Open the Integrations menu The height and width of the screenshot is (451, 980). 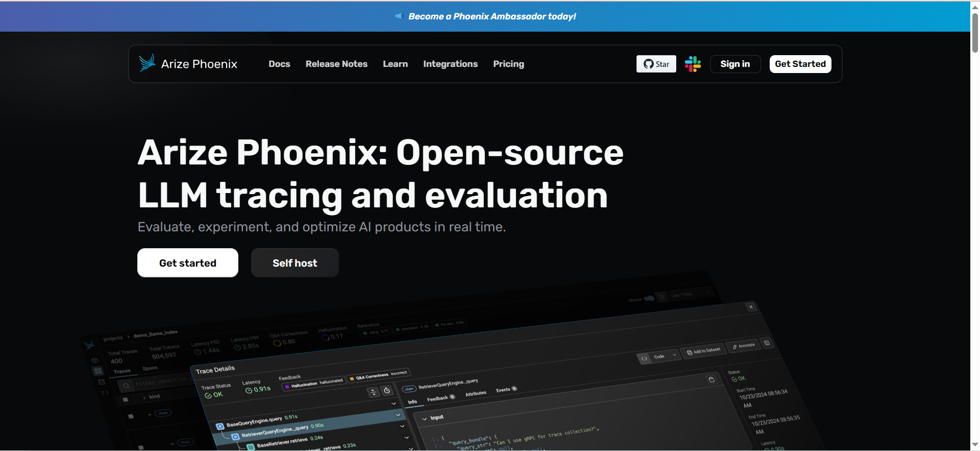[x=450, y=64]
